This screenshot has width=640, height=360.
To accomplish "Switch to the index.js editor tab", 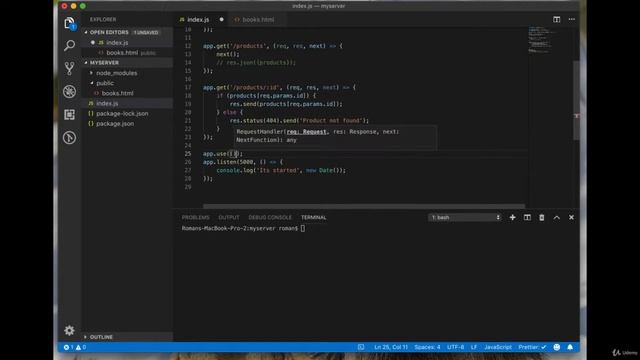I will pyautogui.click(x=198, y=20).
